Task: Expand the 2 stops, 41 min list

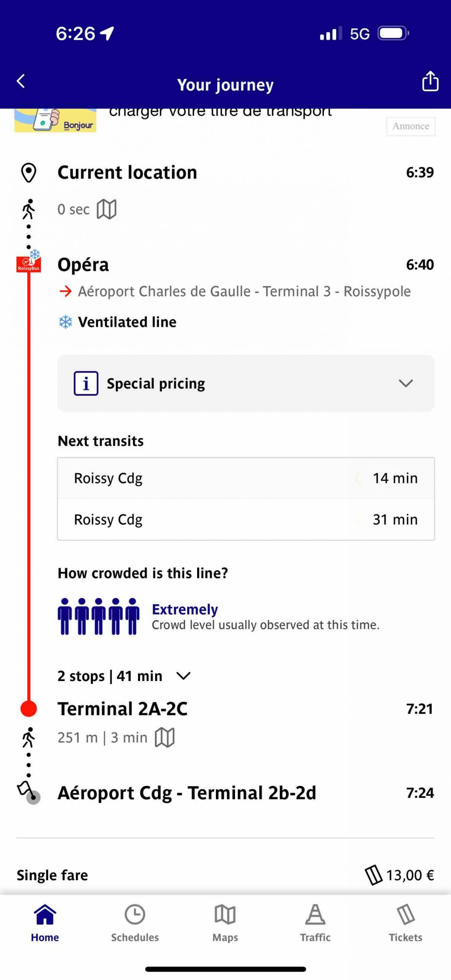Action: coord(183,676)
